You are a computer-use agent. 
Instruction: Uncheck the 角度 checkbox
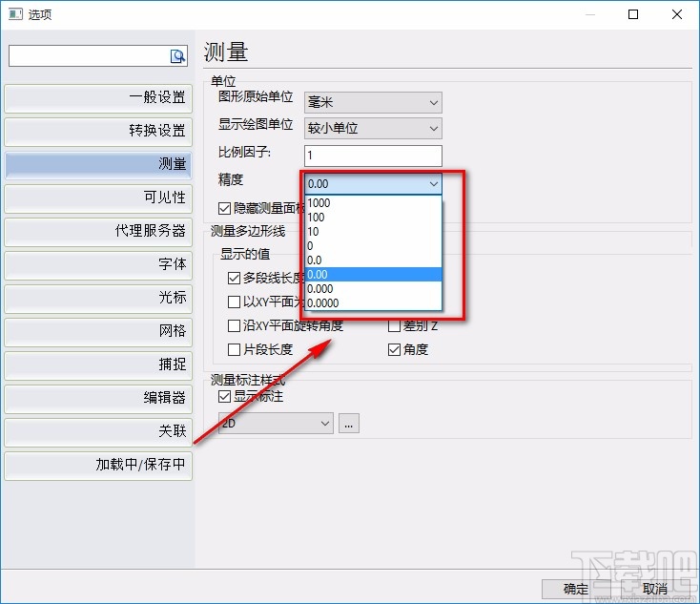(x=394, y=349)
